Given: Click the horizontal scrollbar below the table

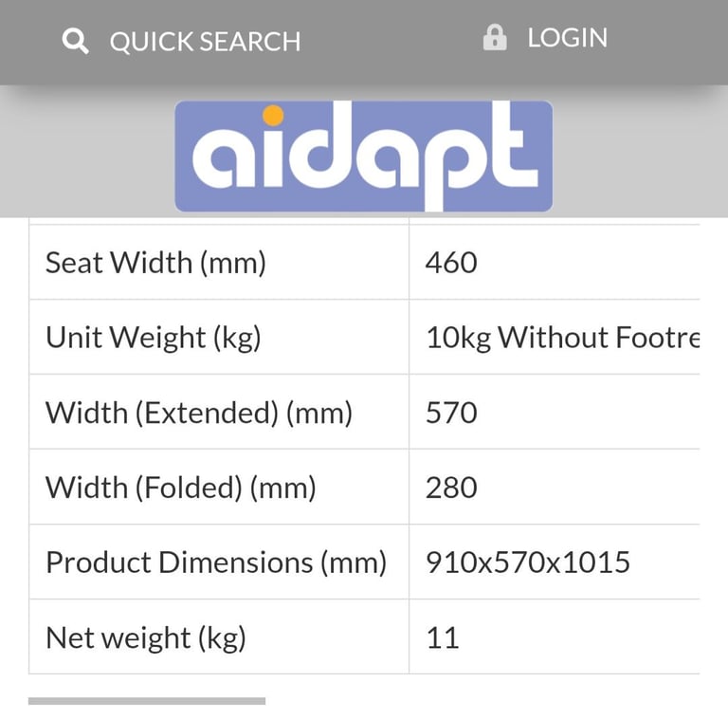Looking at the screenshot, I should coord(147,701).
